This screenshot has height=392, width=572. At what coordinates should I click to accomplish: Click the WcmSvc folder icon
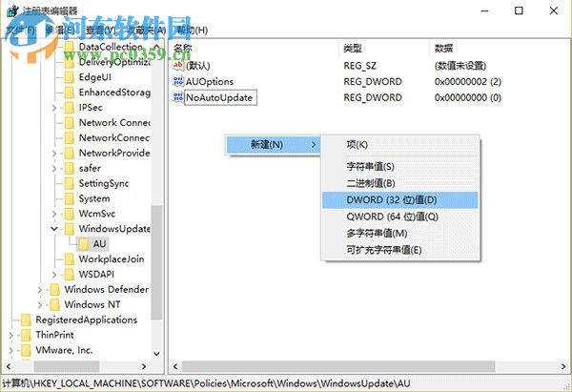pyautogui.click(x=70, y=214)
